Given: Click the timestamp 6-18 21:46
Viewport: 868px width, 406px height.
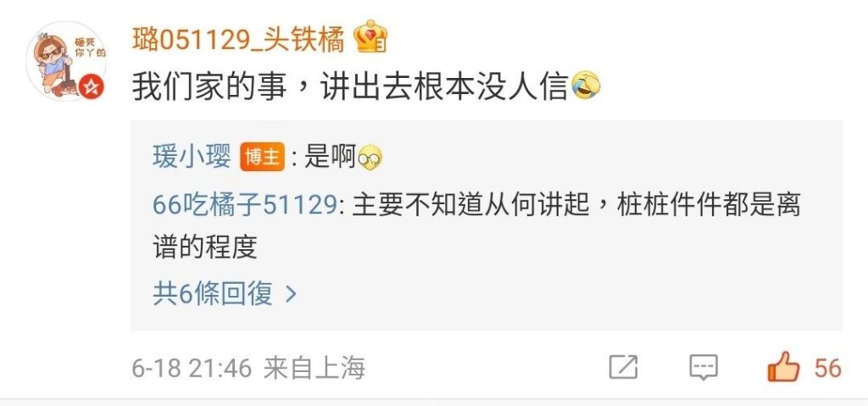Looking at the screenshot, I should click(x=192, y=369).
